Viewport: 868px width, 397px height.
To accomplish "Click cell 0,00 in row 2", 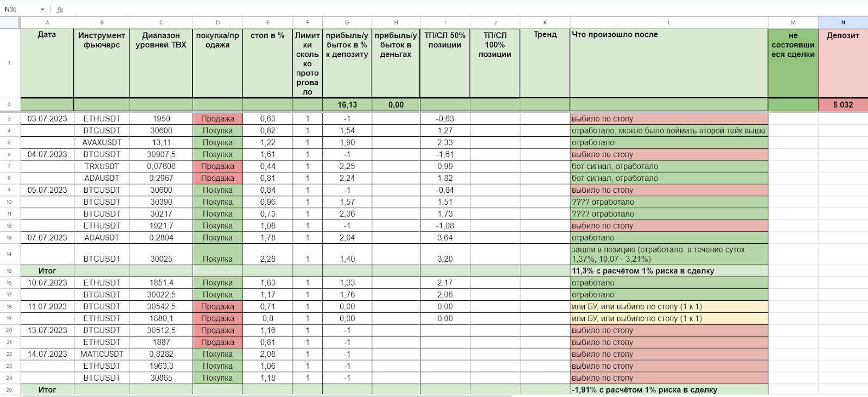I will pos(396,105).
